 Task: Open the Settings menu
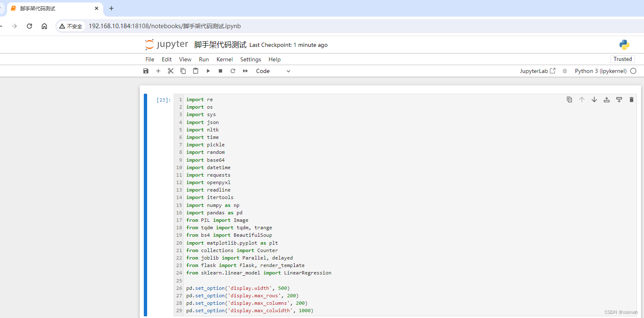tap(250, 59)
